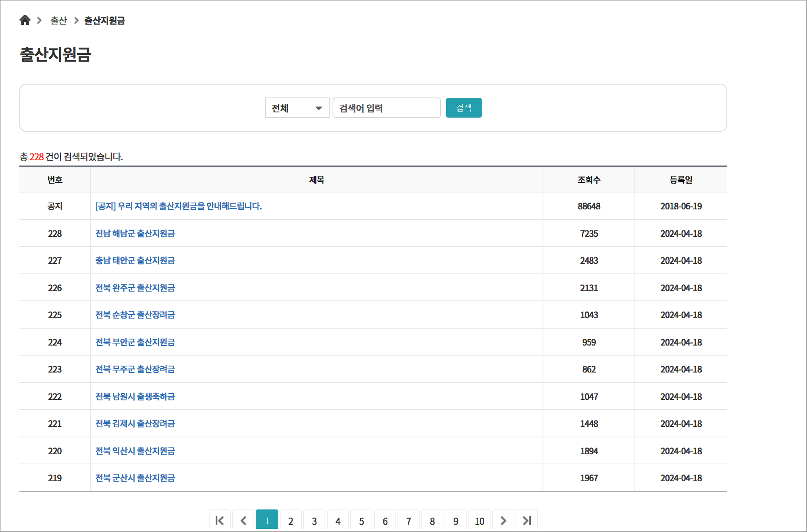Click the home icon in breadcrumb
Viewport: 807px width, 532px height.
pos(25,20)
